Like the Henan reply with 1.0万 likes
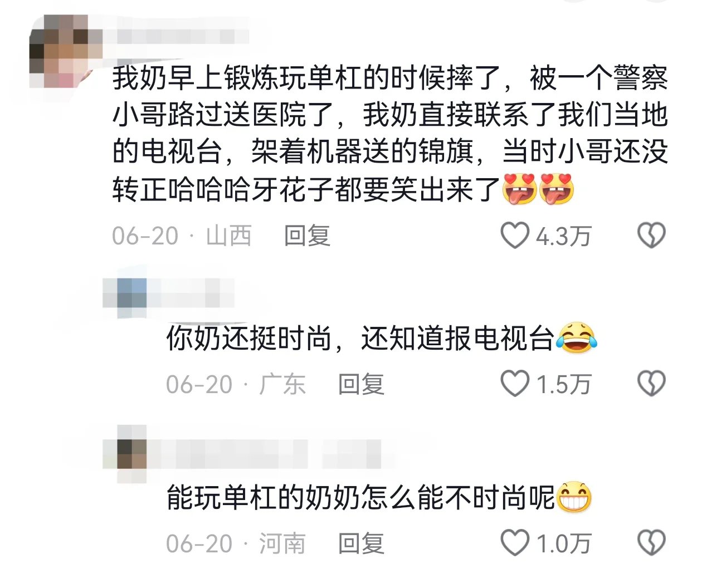 pyautogui.click(x=515, y=543)
